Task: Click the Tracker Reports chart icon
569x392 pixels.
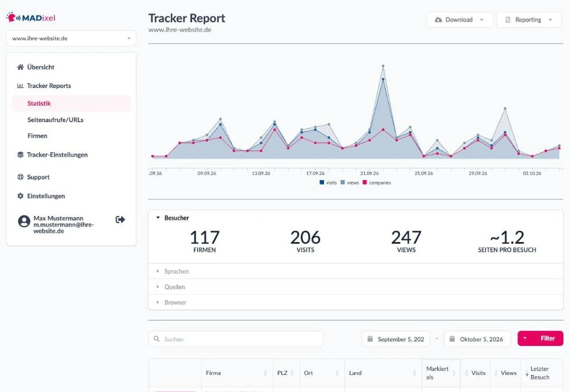Action: pos(20,86)
